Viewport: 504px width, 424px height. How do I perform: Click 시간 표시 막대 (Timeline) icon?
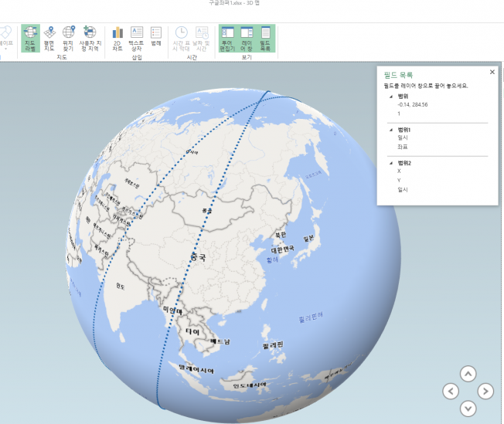point(181,38)
